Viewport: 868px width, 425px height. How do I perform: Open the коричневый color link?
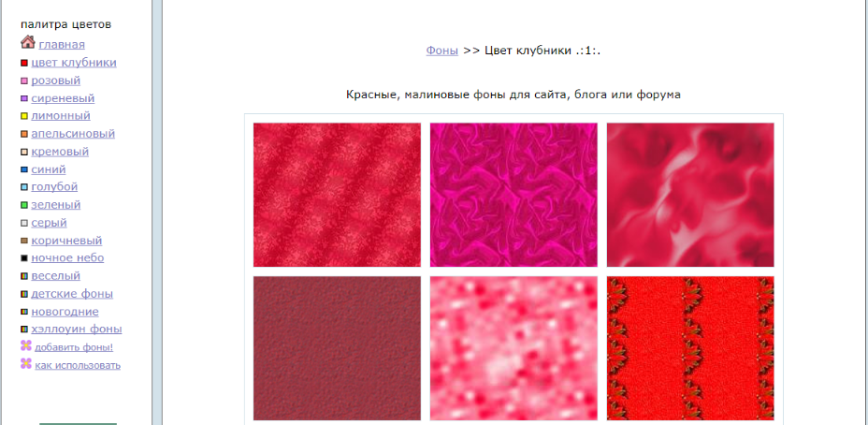click(66, 241)
